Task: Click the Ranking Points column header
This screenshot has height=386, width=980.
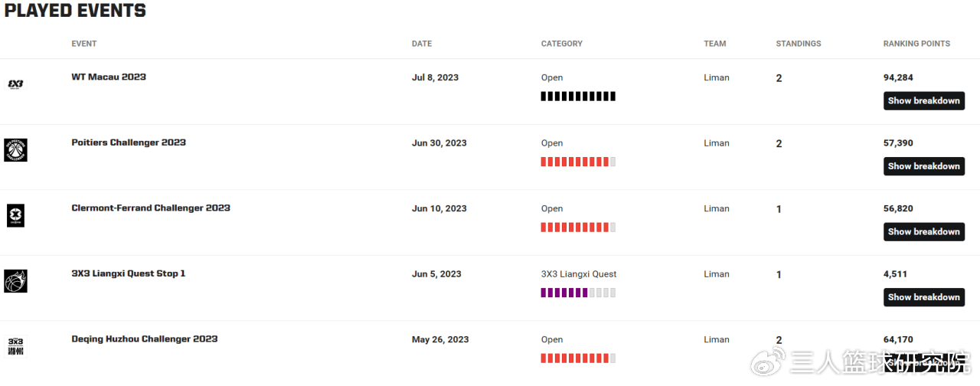Action: tap(916, 44)
